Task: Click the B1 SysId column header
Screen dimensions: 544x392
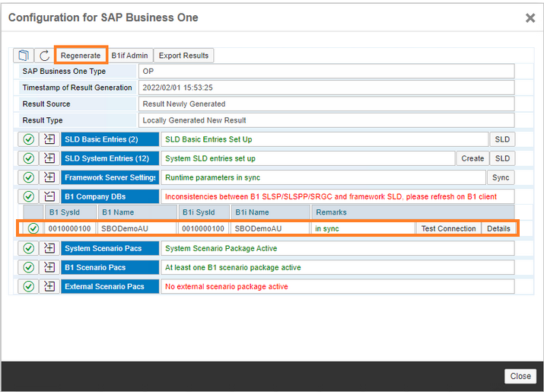Action: pyautogui.click(x=71, y=212)
